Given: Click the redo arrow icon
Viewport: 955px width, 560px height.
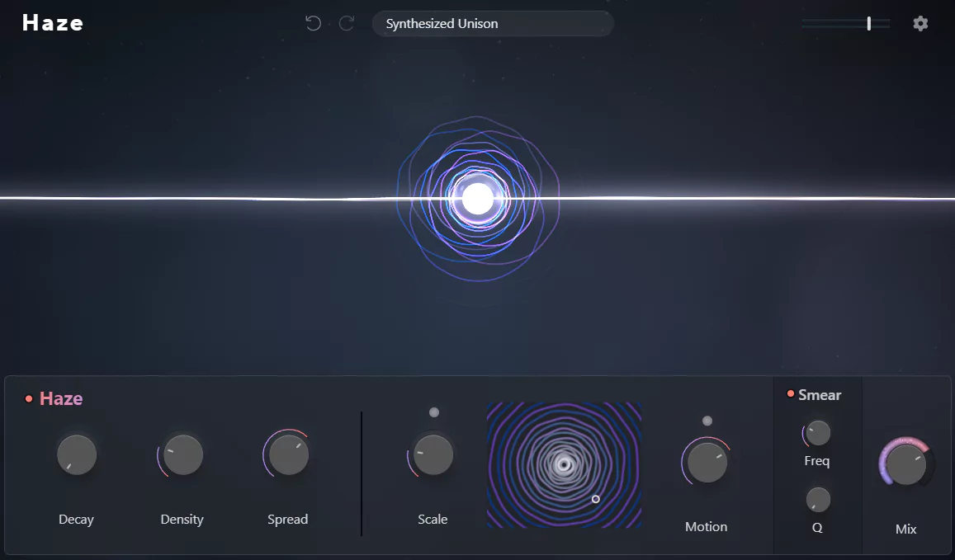Looking at the screenshot, I should click(347, 23).
